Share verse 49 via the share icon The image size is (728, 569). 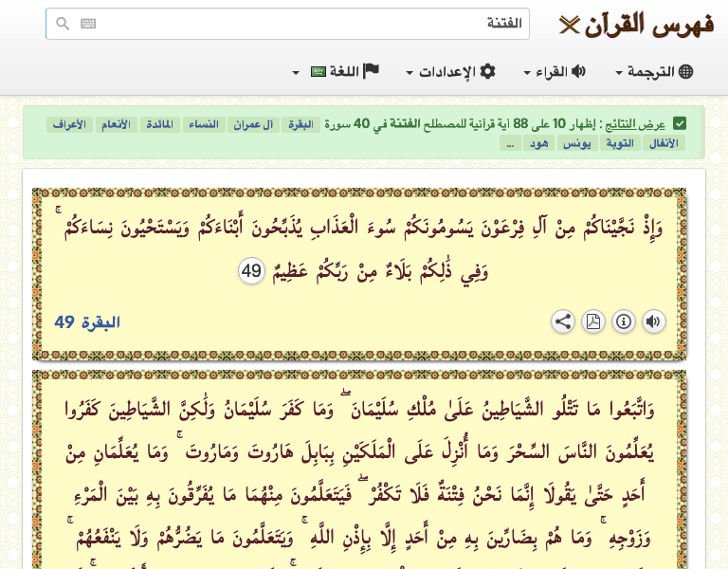coord(563,321)
